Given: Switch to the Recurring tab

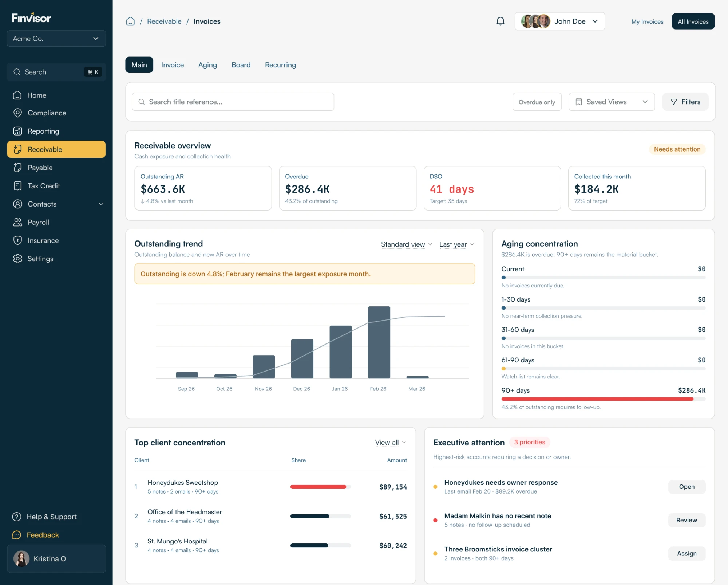Looking at the screenshot, I should click(x=280, y=65).
